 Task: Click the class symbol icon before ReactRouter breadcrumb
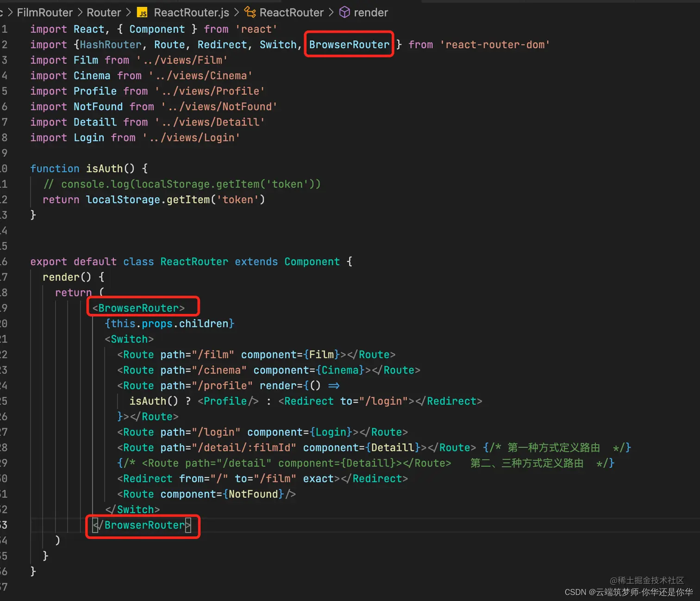coord(250,13)
